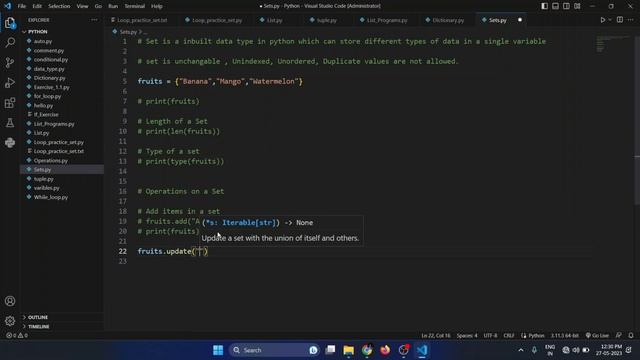Switch to Dictionary.py tab
This screenshot has height=360, width=640.
pyautogui.click(x=448, y=20)
